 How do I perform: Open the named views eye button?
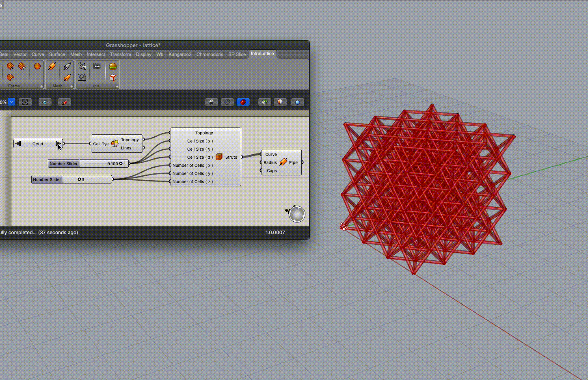(45, 102)
